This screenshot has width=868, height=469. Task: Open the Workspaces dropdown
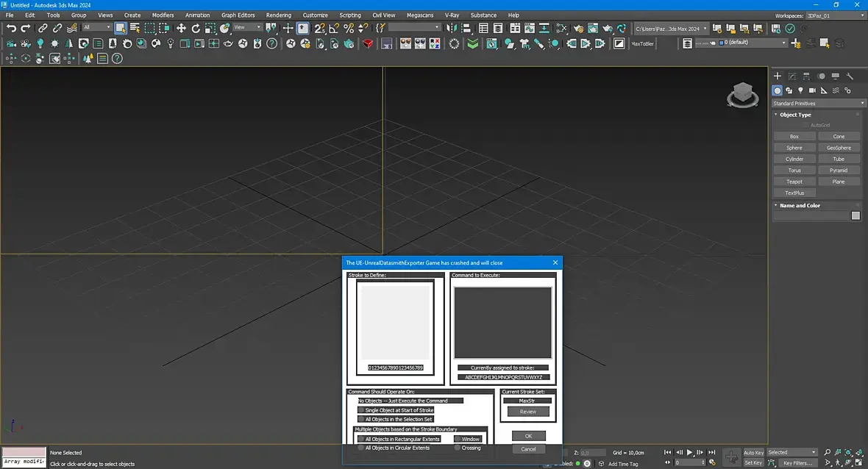(x=833, y=15)
